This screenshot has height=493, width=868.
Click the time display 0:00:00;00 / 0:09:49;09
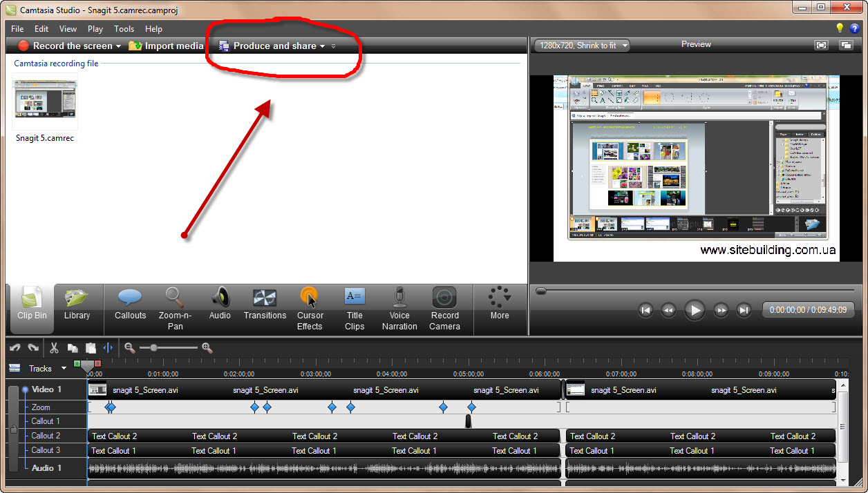(808, 310)
